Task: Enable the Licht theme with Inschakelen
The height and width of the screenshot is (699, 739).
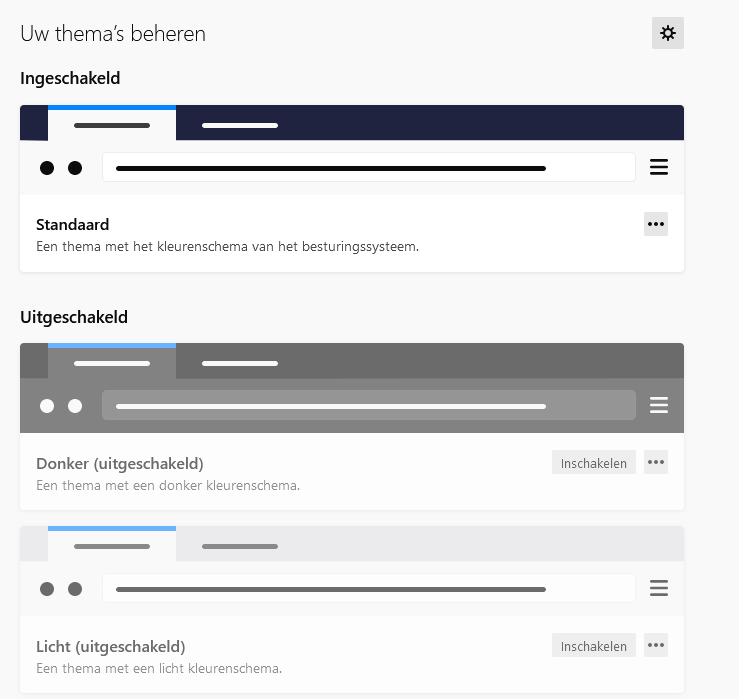Action: pyautogui.click(x=594, y=646)
